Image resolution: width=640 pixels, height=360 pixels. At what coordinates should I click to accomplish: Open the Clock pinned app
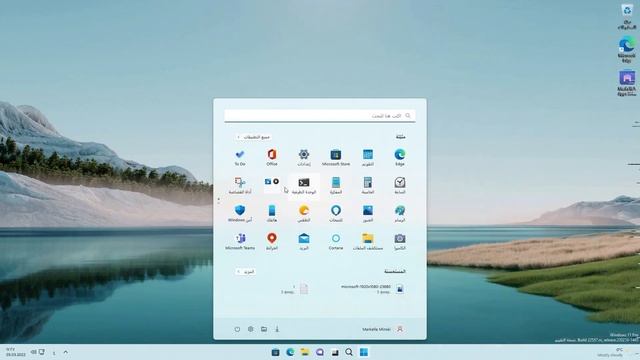pyautogui.click(x=400, y=185)
